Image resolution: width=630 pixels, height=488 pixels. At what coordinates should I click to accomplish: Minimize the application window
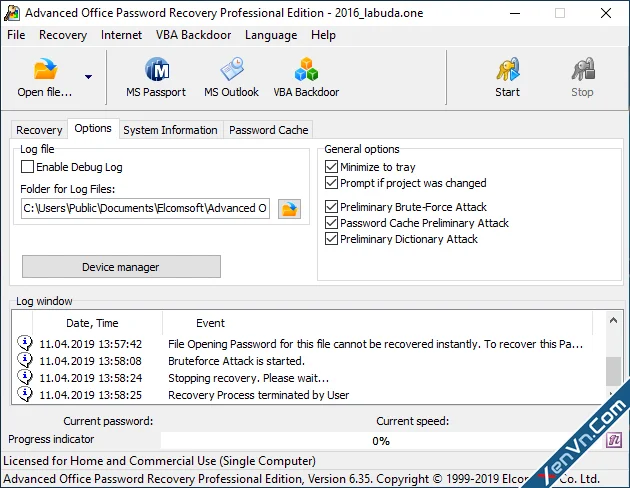tap(515, 13)
